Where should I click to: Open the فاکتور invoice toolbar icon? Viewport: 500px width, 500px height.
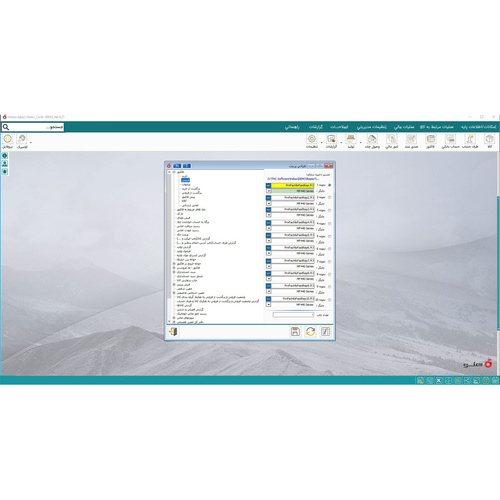[x=431, y=139]
